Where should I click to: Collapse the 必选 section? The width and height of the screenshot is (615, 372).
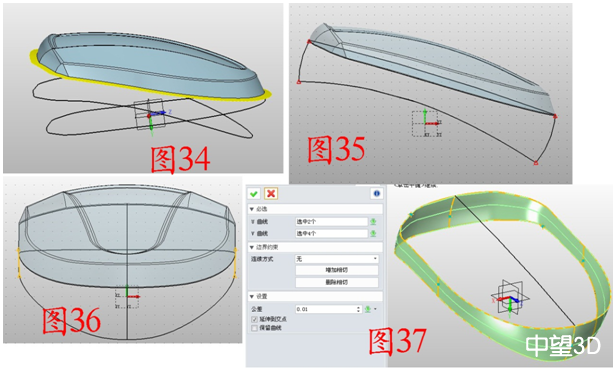click(x=252, y=209)
